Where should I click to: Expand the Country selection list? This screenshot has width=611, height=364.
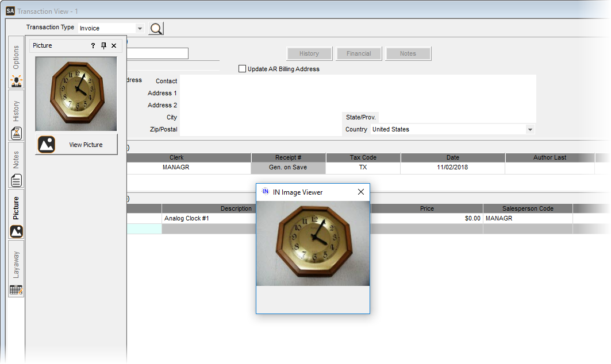click(x=529, y=129)
